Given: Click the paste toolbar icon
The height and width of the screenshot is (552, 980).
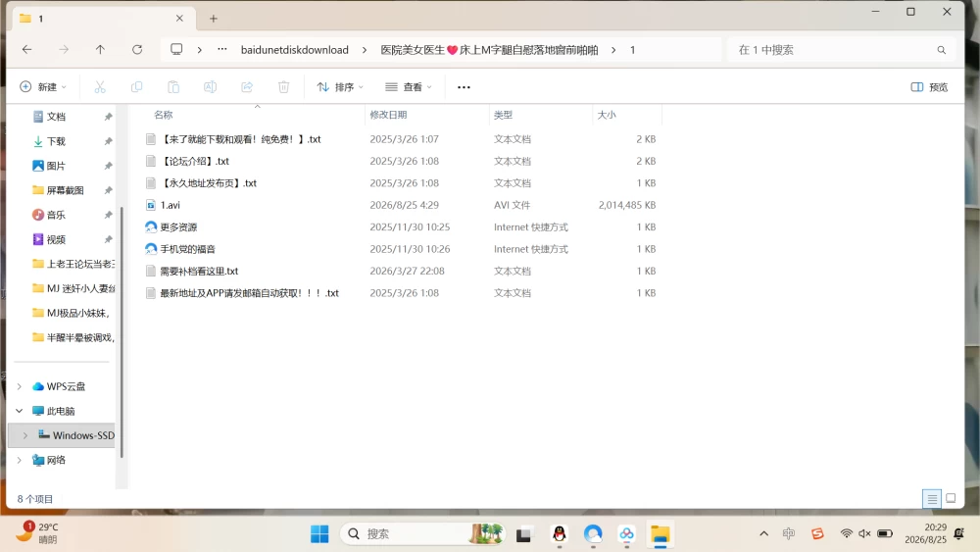Looking at the screenshot, I should pos(173,87).
